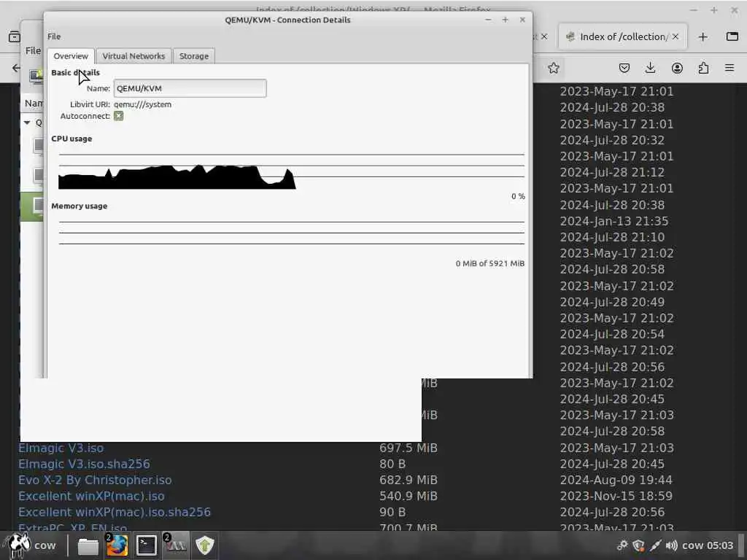Viewport: 747px width, 560px height.
Task: Open 'Excellent winXP(mac).iso.sha256' link
Action: coord(115,513)
